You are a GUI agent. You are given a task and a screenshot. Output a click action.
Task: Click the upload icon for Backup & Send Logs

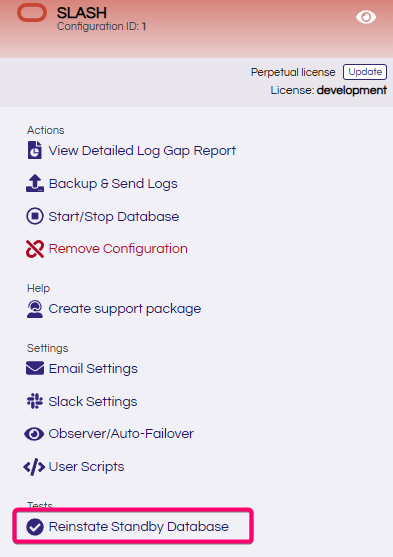(x=35, y=183)
